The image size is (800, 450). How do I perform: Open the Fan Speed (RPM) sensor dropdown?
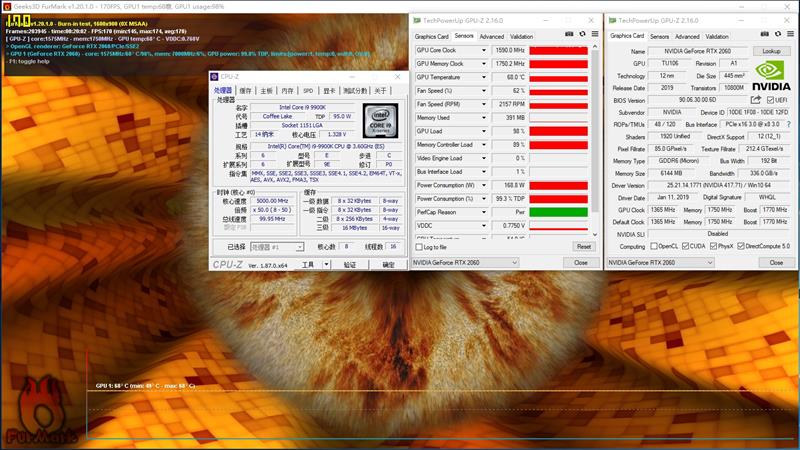click(484, 104)
